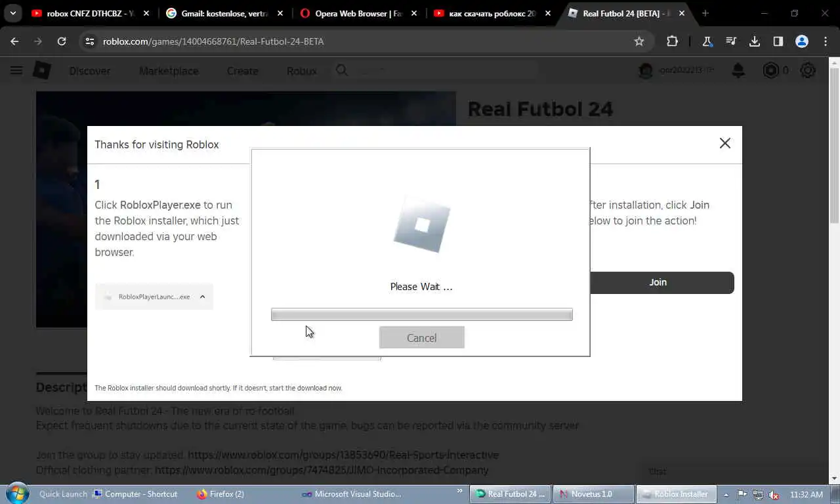840x504 pixels.
Task: Open JIMO-Incorporated-Company group link
Action: coord(322,470)
